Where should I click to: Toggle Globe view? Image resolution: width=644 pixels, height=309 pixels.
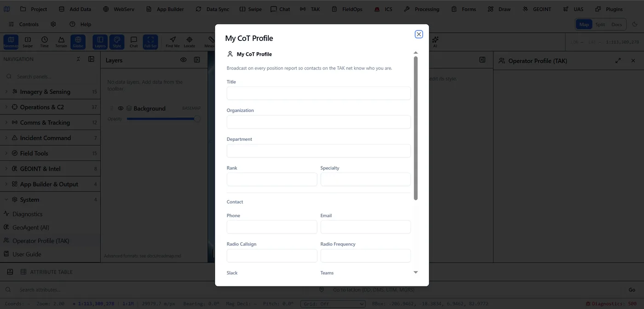click(x=78, y=42)
